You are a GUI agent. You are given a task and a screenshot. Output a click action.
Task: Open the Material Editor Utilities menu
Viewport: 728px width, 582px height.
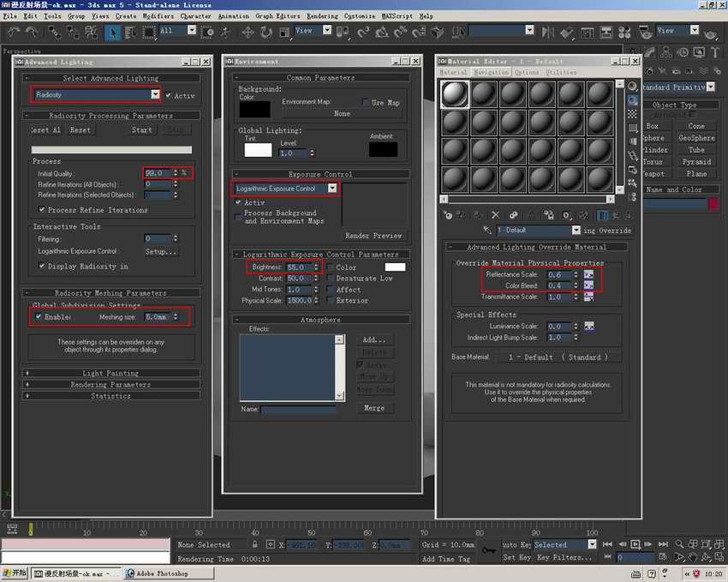point(562,73)
